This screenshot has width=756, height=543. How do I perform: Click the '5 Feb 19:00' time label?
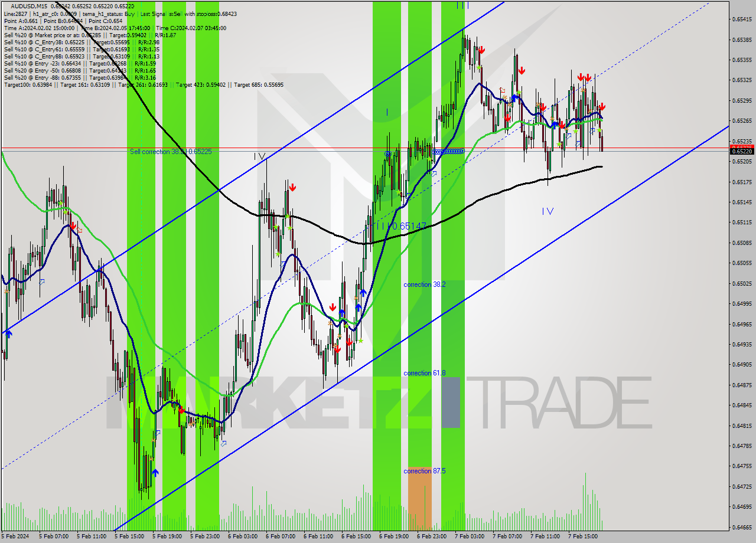(x=167, y=537)
